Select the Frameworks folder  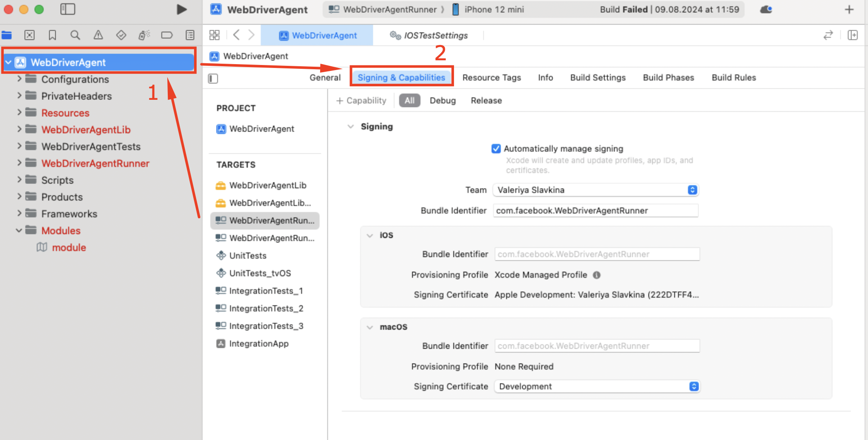[69, 214]
